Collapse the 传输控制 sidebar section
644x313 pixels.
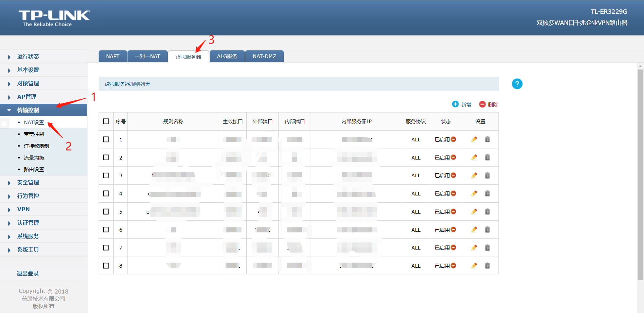28,110
